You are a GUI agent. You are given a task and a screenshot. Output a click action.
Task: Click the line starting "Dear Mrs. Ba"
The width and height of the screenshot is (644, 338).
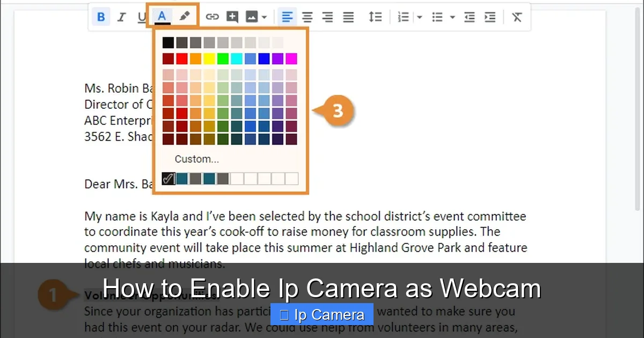point(119,185)
